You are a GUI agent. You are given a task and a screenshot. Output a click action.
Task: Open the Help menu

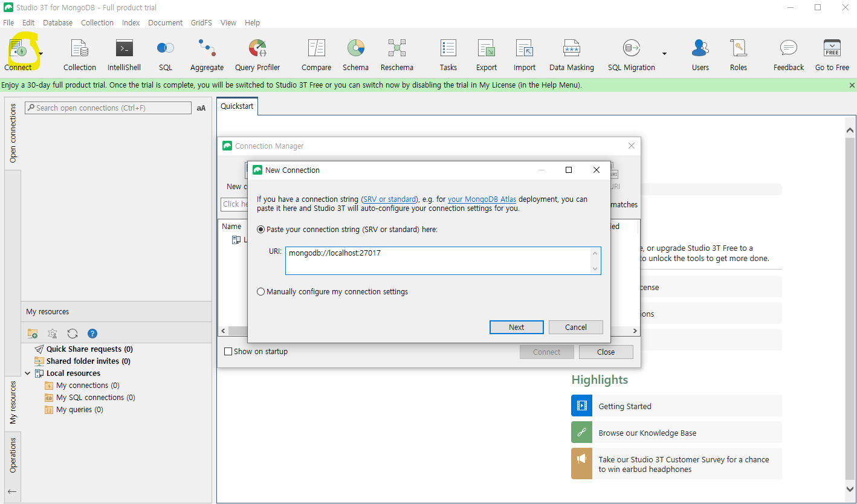point(252,22)
